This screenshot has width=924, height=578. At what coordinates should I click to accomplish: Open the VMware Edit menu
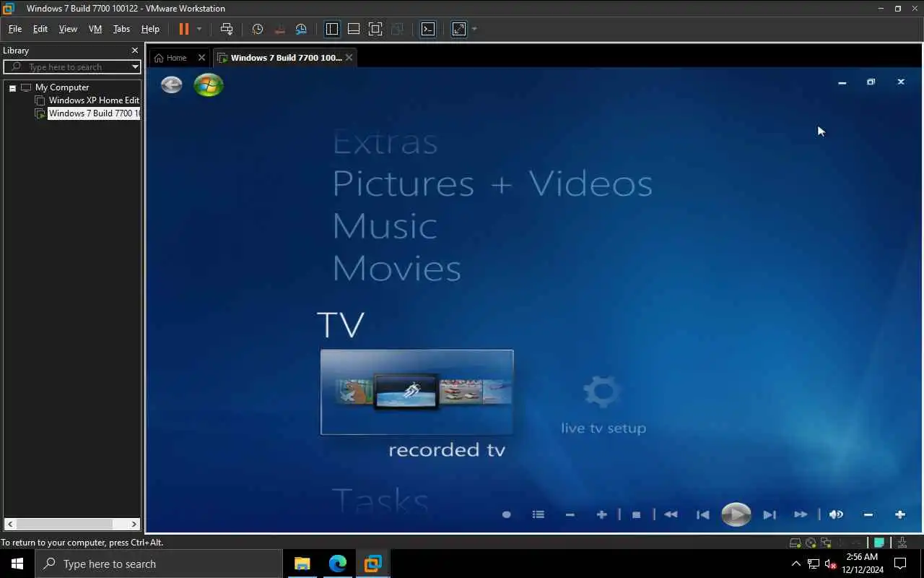pyautogui.click(x=40, y=29)
